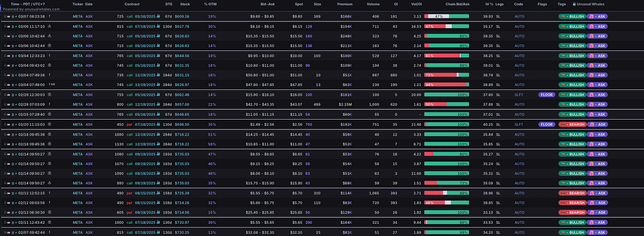Open META ticker in 02/11 12:43:42 row
This screenshot has height=236, width=644.
pos(77,222)
